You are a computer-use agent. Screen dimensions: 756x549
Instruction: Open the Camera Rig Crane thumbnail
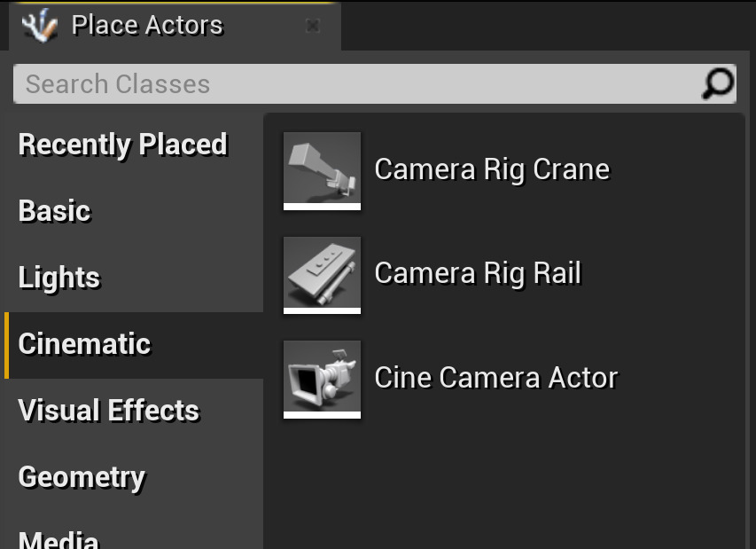tap(322, 169)
